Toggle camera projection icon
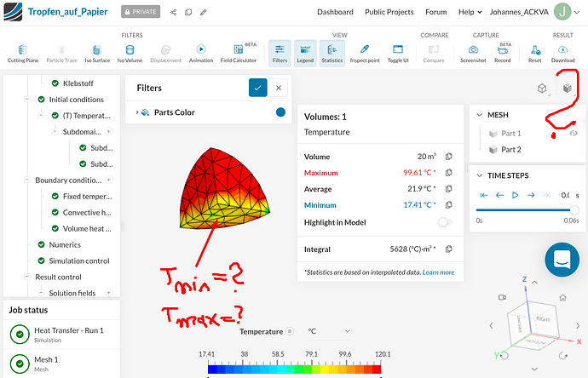588x378 pixels. (x=502, y=297)
